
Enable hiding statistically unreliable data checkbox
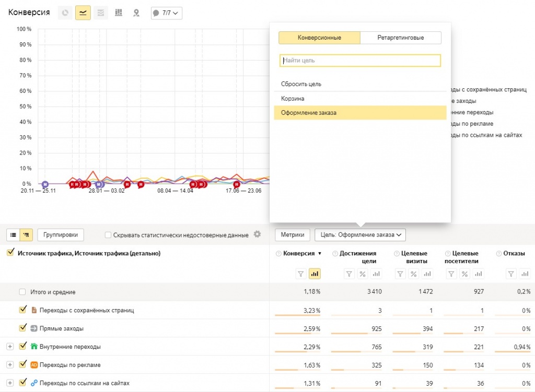pos(108,235)
